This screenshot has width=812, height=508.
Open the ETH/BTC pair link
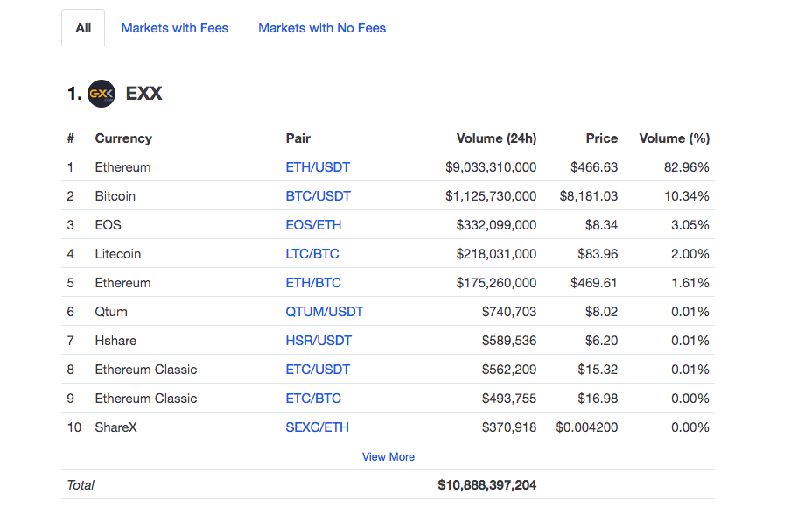pos(313,283)
